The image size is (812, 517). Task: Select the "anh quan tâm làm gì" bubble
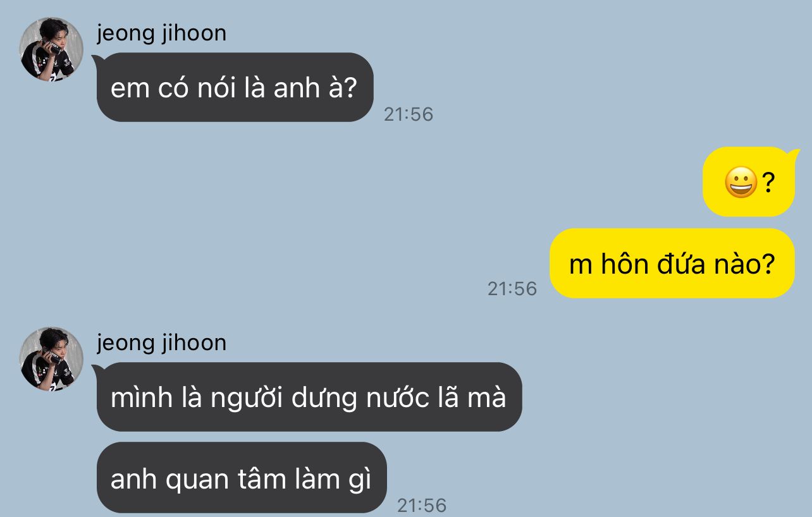tap(242, 477)
